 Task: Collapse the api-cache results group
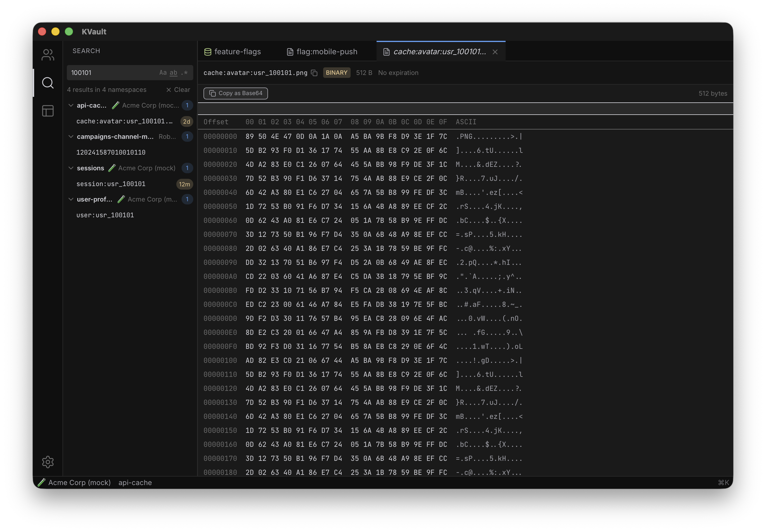71,105
